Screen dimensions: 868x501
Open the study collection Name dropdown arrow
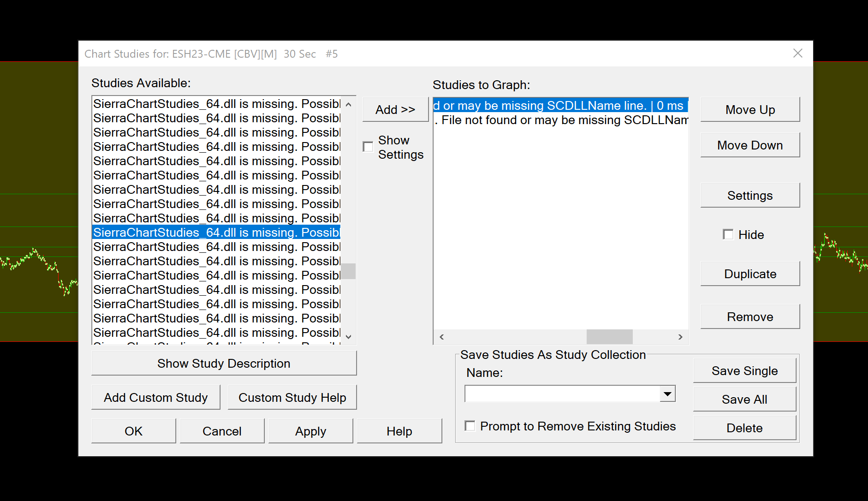pos(667,394)
